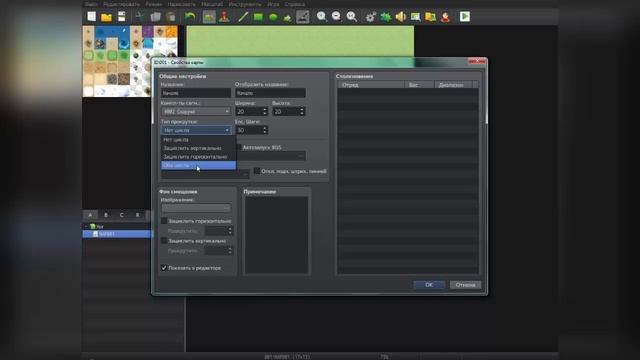The height and width of the screenshot is (360, 640).
Task: Open Character Generator icon
Action: pyautogui.click(x=445, y=17)
